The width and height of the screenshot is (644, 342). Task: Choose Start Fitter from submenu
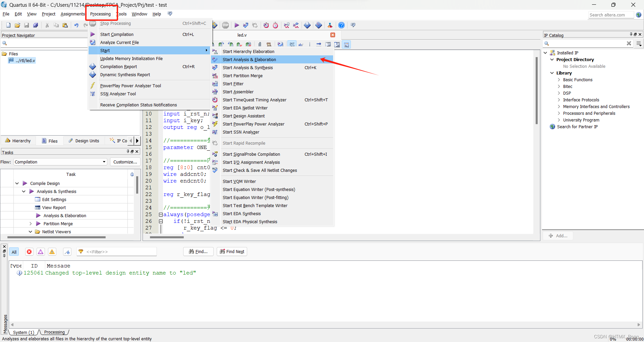point(272,84)
